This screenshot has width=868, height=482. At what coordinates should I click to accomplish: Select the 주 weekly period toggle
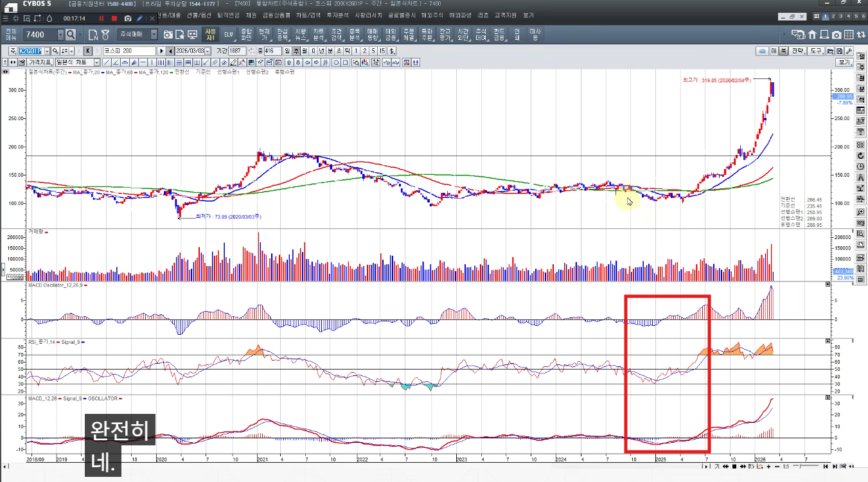[296, 51]
